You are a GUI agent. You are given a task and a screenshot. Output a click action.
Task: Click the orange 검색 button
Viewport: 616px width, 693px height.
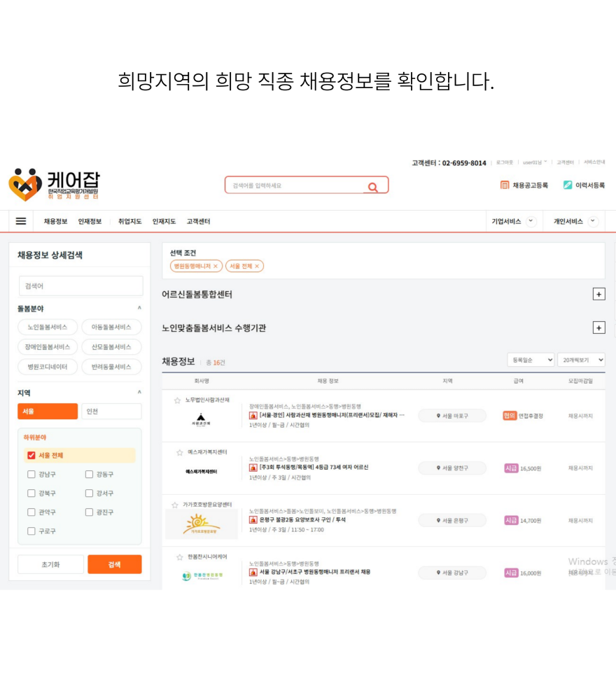(x=115, y=564)
